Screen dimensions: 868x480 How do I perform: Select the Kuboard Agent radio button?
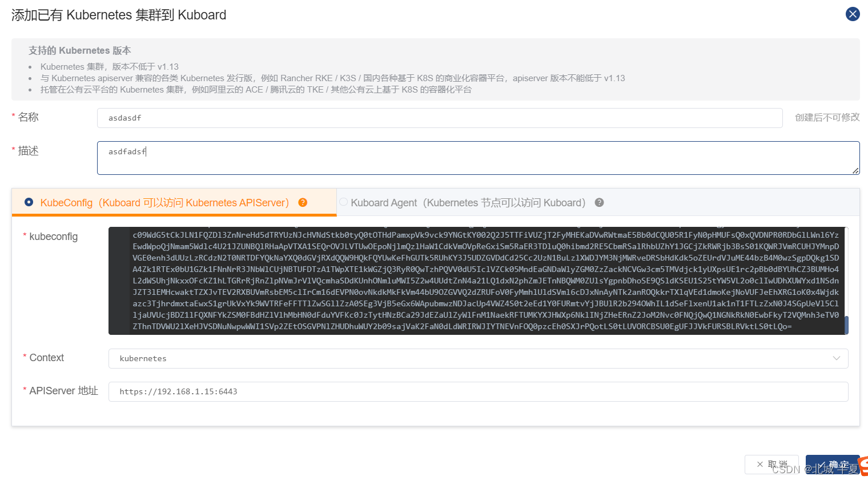coord(344,202)
